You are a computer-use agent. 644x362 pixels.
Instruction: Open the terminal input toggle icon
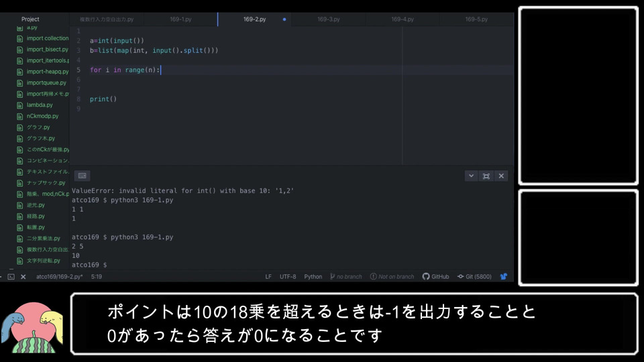pos(82,176)
